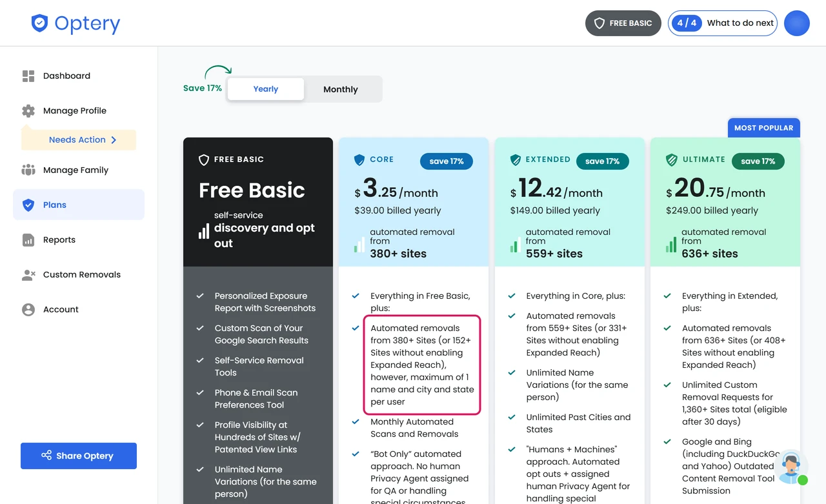Screen dimensions: 826x504
Task: Open the Reports chart icon
Action: [x=28, y=240]
